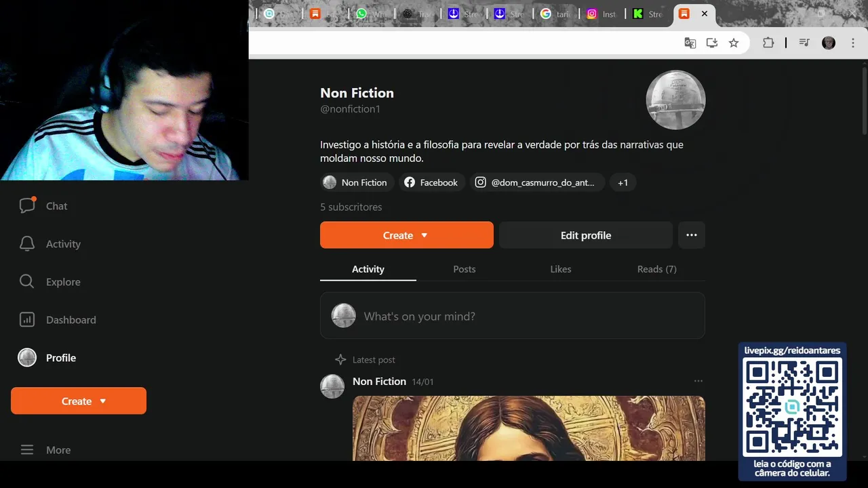Switch to the ChatGPT browser tab

[x=417, y=14]
